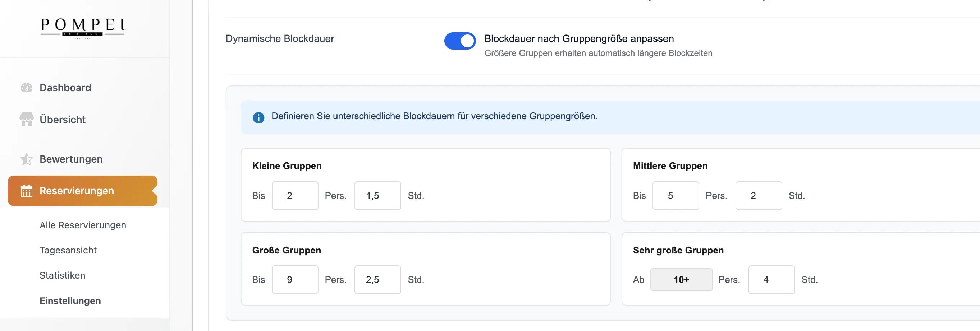Viewport: 980px width, 331px height.
Task: Select the Mittlere Gruppen person limit input
Action: point(676,195)
